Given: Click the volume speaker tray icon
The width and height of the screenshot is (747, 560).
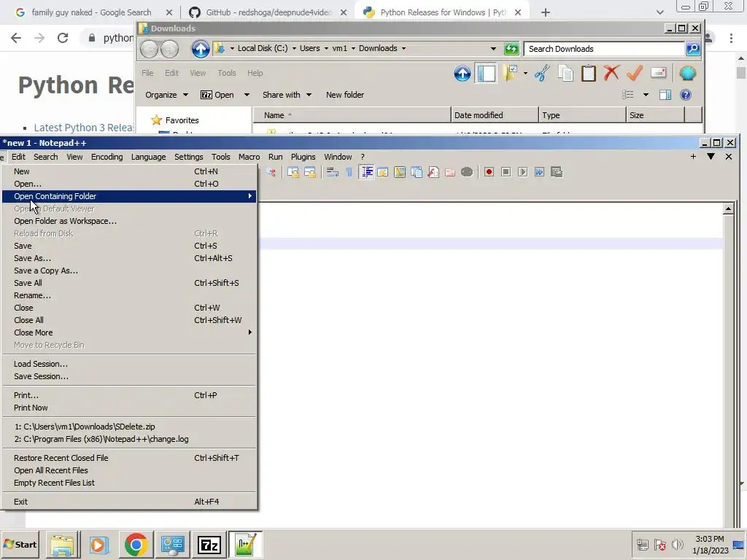Looking at the screenshot, I should pyautogui.click(x=678, y=544).
